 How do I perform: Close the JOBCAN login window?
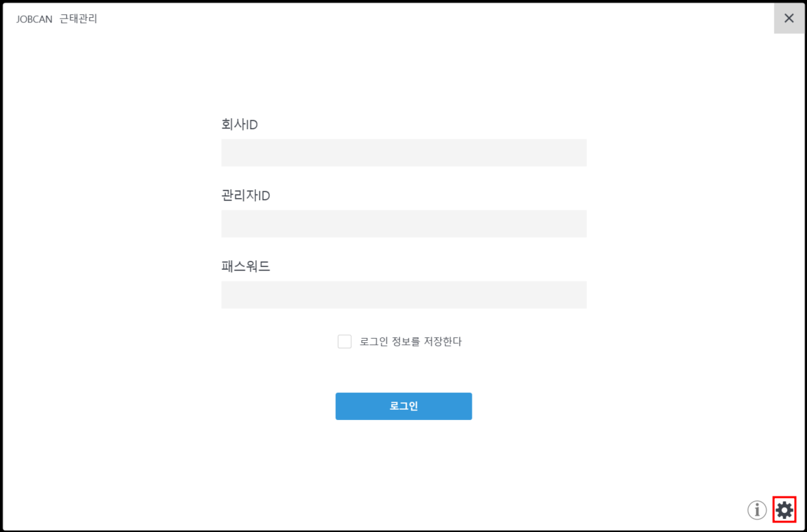tap(789, 18)
